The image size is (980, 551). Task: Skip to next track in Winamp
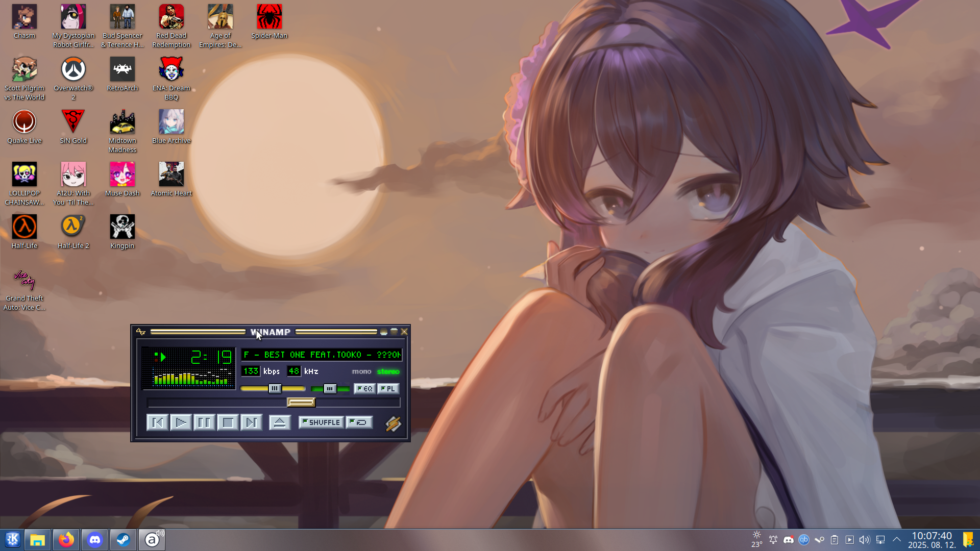coord(251,422)
